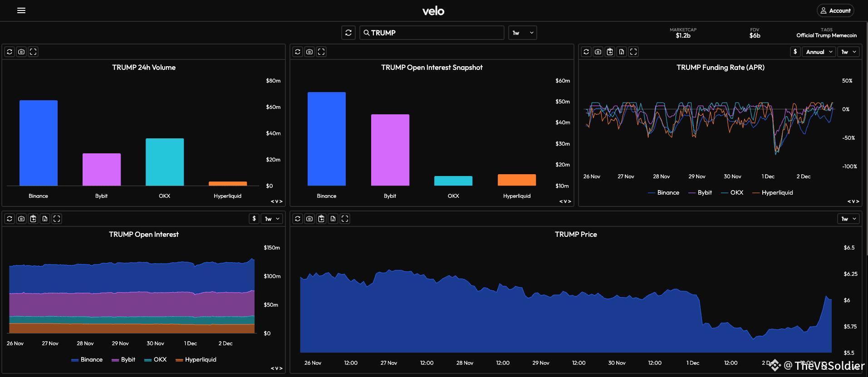Open the hamburger menu

pos(21,10)
